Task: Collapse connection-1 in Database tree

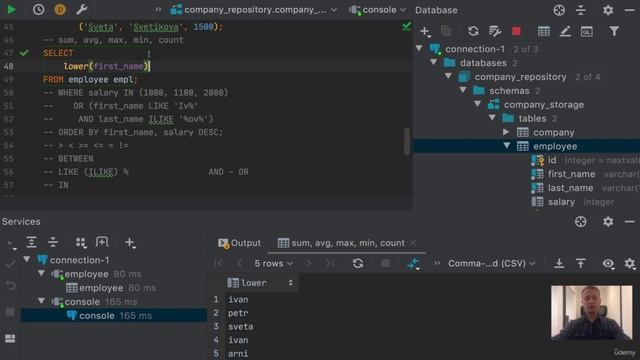Action: point(419,49)
